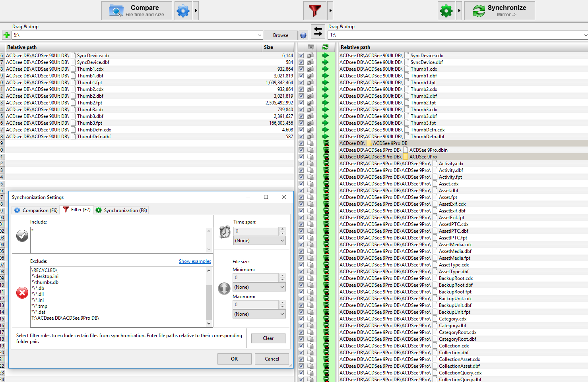Expand the arrow next to synchronization gear
The height and width of the screenshot is (382, 588).
point(459,11)
